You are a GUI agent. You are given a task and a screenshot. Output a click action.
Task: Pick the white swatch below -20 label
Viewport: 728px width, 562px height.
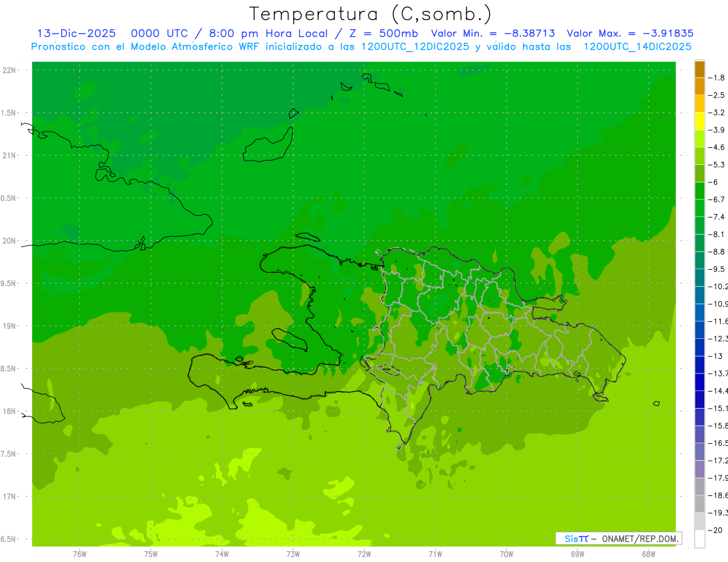tap(699, 538)
